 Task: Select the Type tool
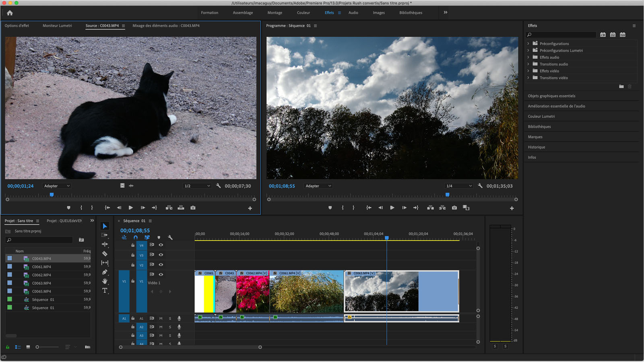click(x=105, y=290)
